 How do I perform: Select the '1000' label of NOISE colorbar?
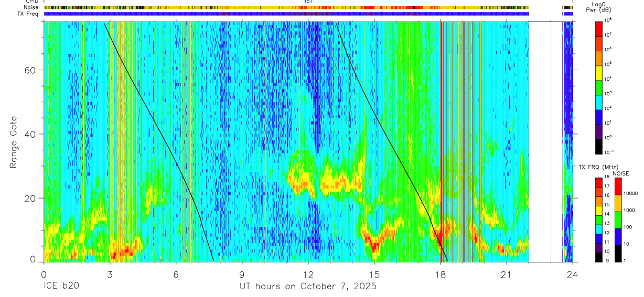pyautogui.click(x=628, y=211)
